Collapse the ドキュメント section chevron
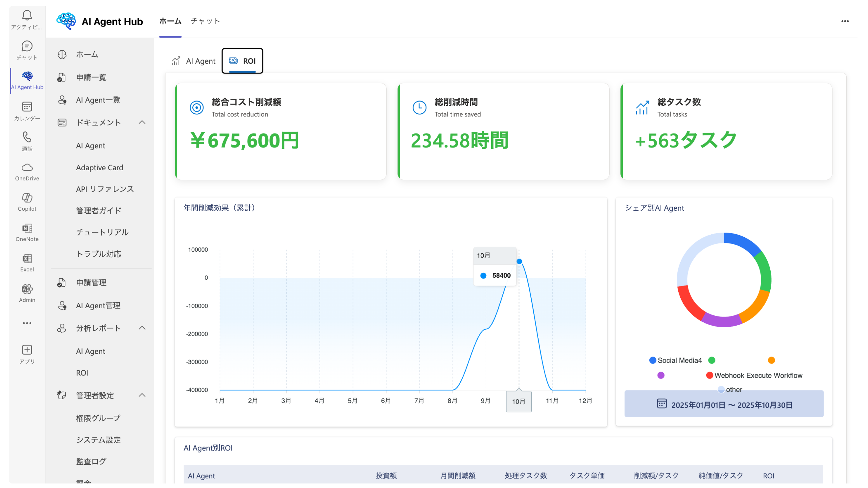This screenshot has width=868, height=488. coord(142,122)
